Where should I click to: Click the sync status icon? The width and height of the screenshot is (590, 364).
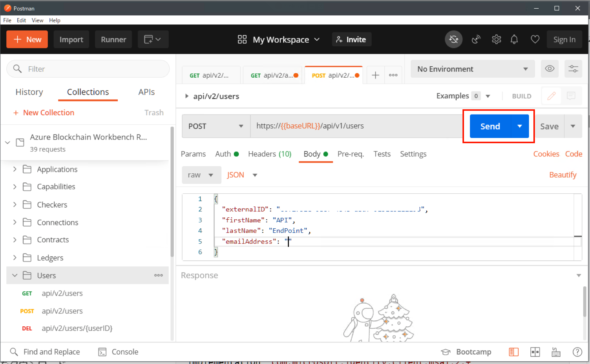tap(453, 39)
